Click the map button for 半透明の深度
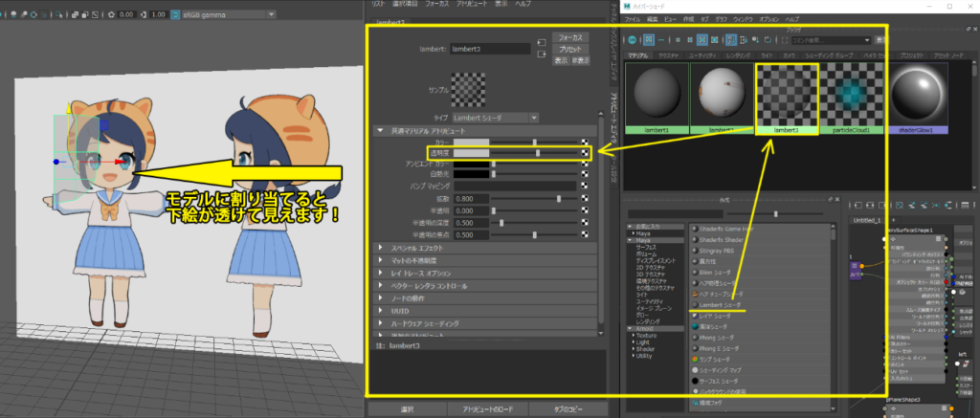 585,223
